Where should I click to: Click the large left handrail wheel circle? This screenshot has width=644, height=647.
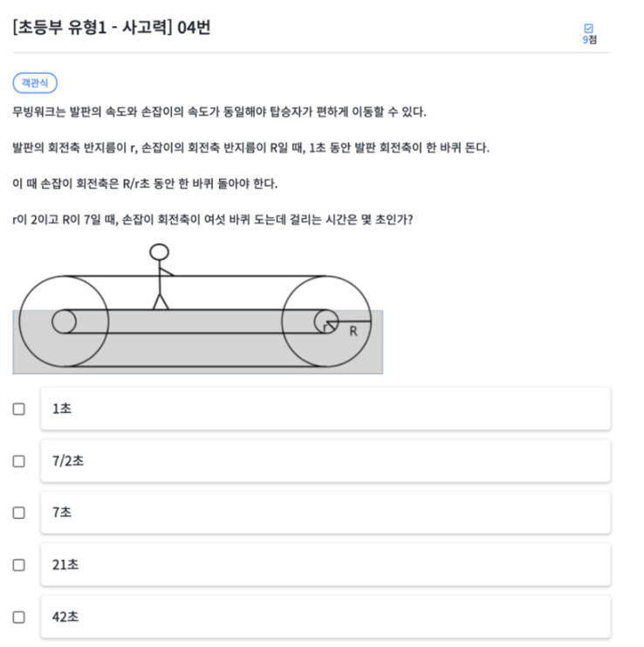tap(64, 322)
